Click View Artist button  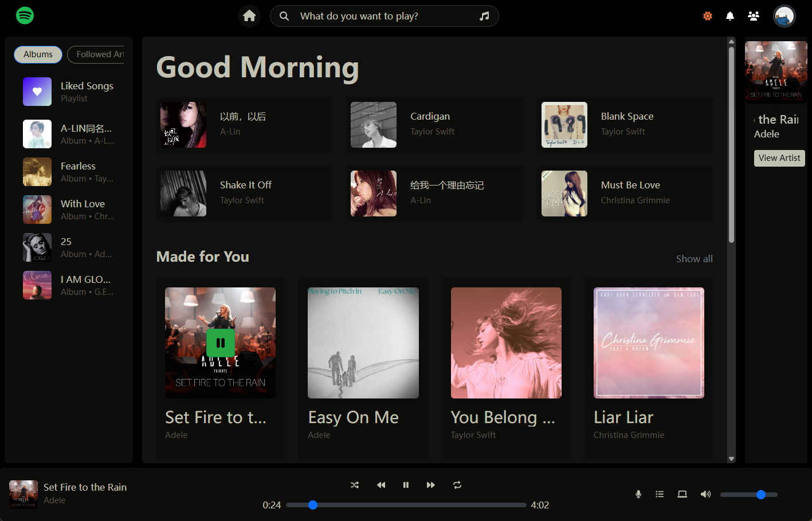tap(779, 158)
